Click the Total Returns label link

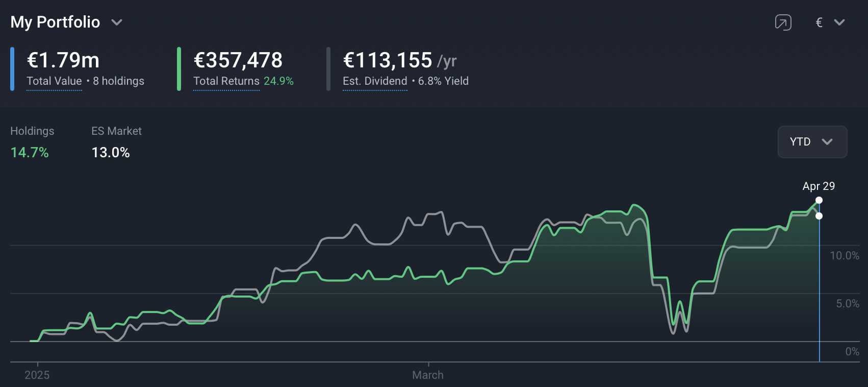226,81
